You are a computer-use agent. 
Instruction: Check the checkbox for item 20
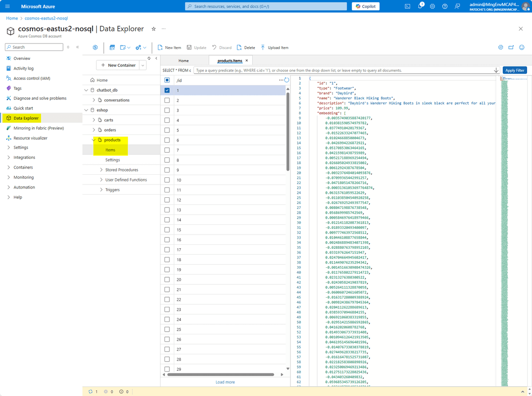coord(167,279)
